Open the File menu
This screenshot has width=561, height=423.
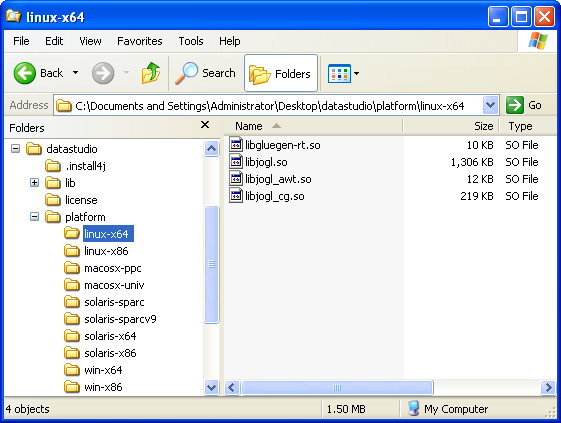[21, 41]
